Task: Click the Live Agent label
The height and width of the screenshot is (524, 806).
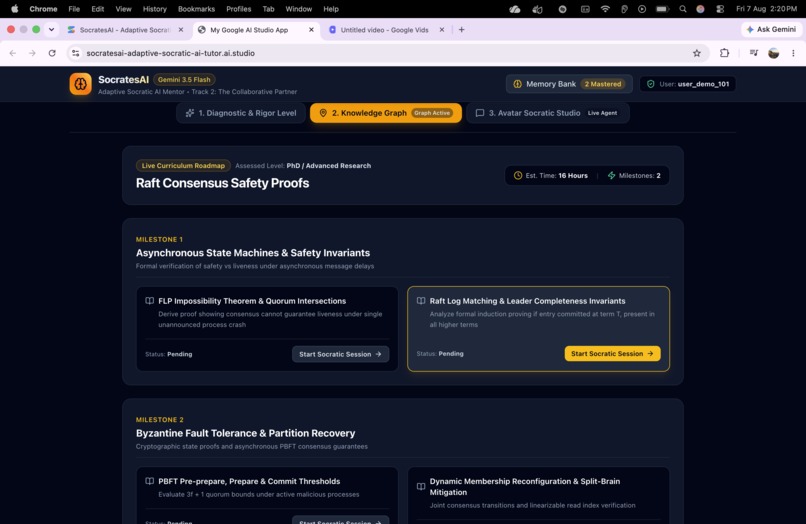Action: (602, 113)
